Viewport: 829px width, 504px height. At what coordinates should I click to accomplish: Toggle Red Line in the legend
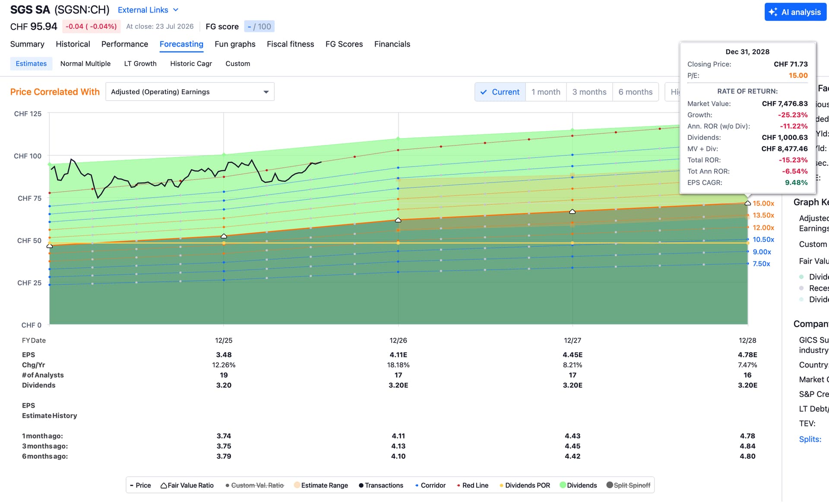472,485
